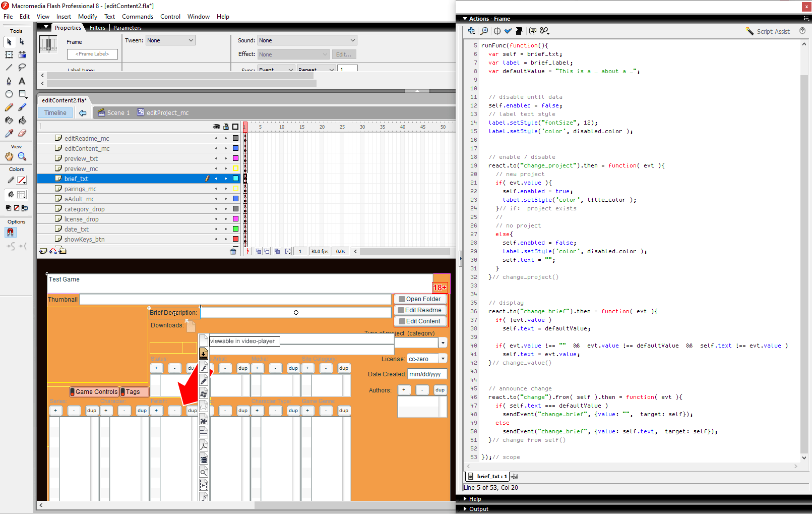Image resolution: width=812 pixels, height=514 pixels.
Task: Select the Pen tool in Tools panel
Action: (x=9, y=81)
